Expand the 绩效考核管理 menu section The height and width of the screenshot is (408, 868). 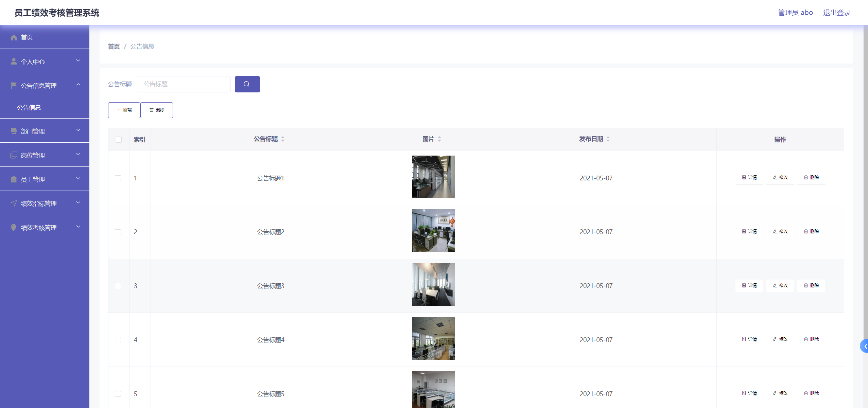[79, 227]
